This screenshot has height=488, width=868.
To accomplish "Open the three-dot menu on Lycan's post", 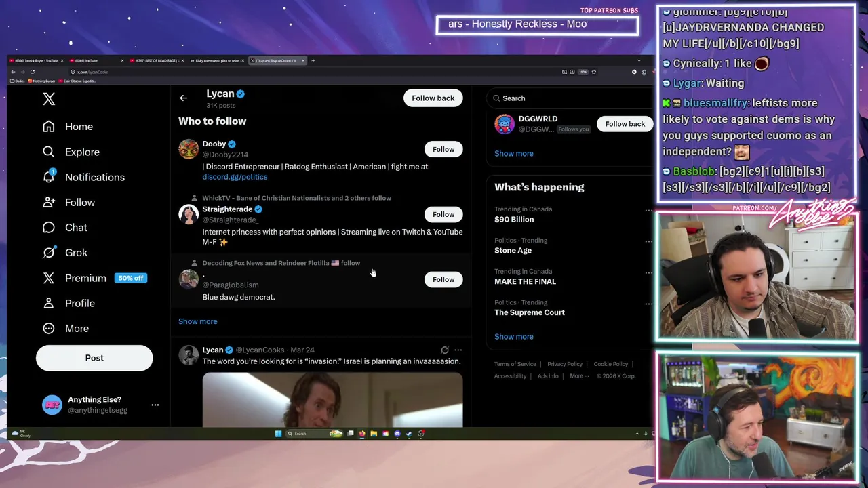I will click(x=458, y=350).
